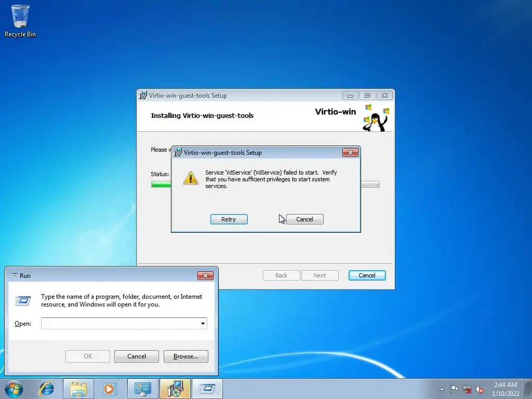Switch to Virtio installer taskbar item
Viewport: 532px width, 399px height.
click(x=175, y=389)
